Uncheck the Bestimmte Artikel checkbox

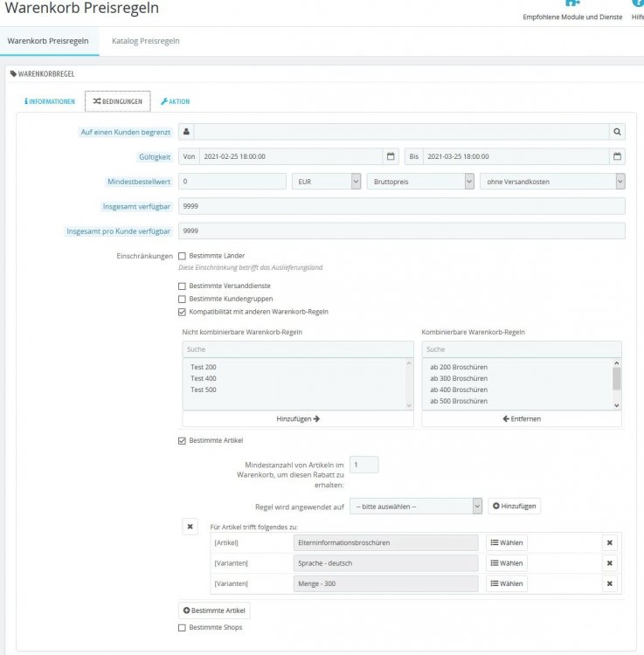coord(182,441)
